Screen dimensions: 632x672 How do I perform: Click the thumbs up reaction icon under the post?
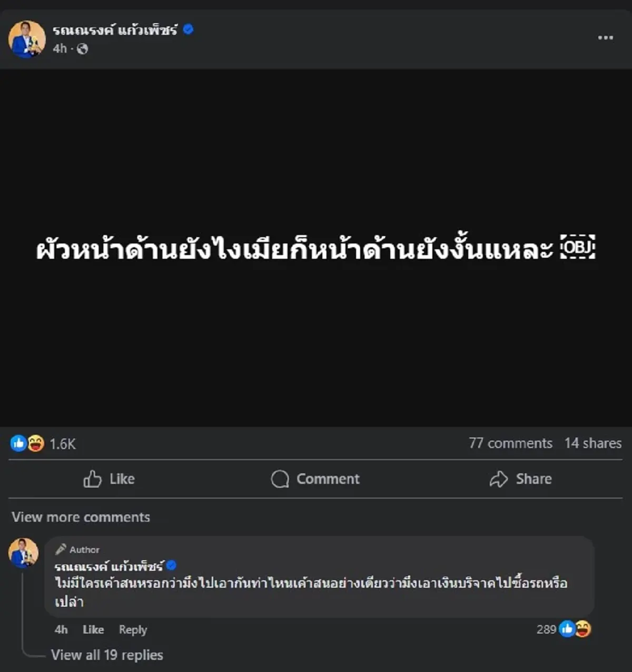(x=17, y=443)
